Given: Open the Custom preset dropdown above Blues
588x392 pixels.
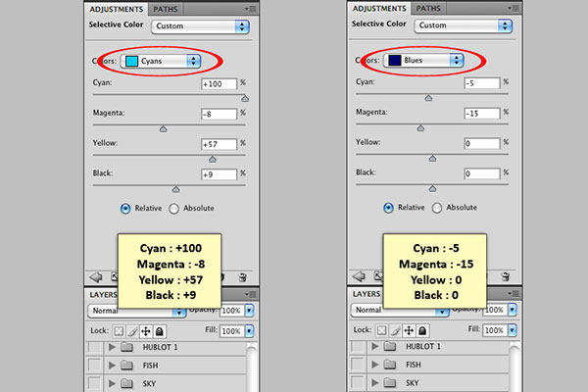Looking at the screenshot, I should point(464,25).
